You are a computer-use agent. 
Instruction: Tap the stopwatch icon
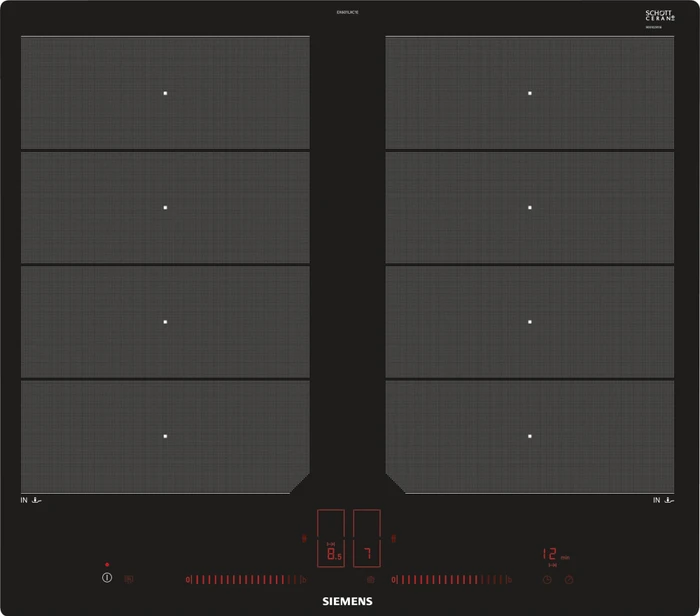tap(569, 580)
